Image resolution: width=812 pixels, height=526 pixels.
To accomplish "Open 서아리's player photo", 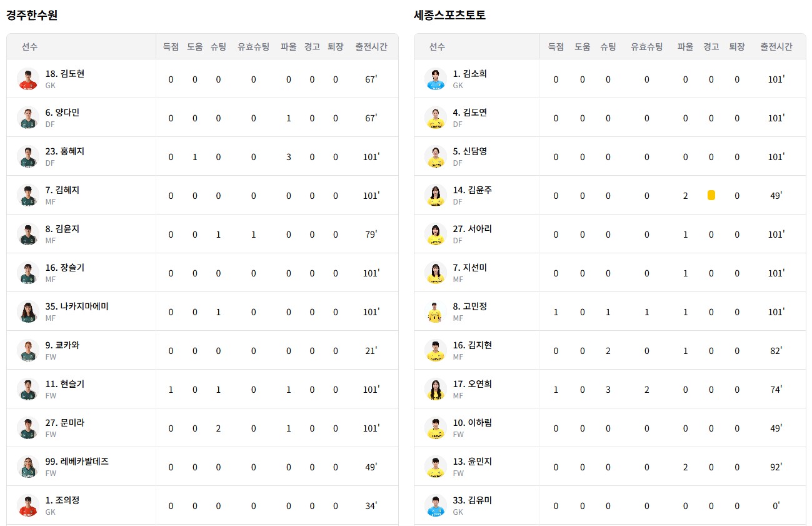I will click(435, 234).
